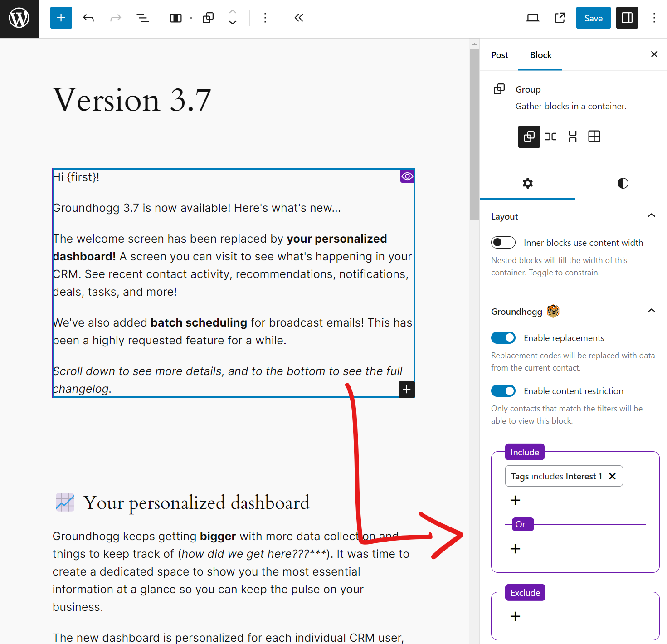
Task: Click the editor vertical scrollbar
Action: click(x=474, y=135)
